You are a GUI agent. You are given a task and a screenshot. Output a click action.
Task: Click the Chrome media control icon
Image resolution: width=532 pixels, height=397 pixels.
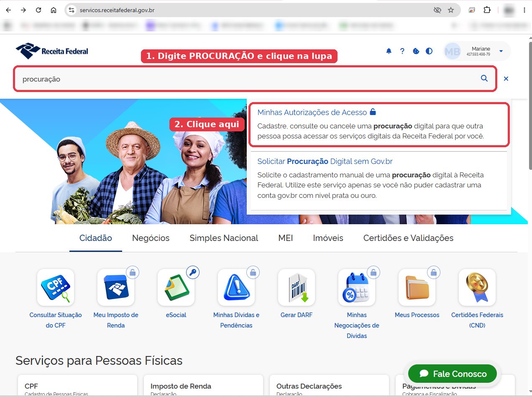[x=472, y=10]
